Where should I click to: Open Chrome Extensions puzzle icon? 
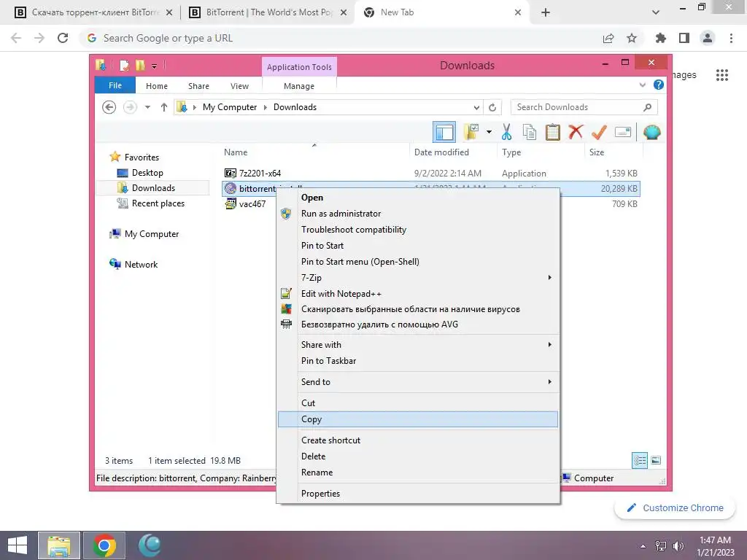pyautogui.click(x=661, y=38)
